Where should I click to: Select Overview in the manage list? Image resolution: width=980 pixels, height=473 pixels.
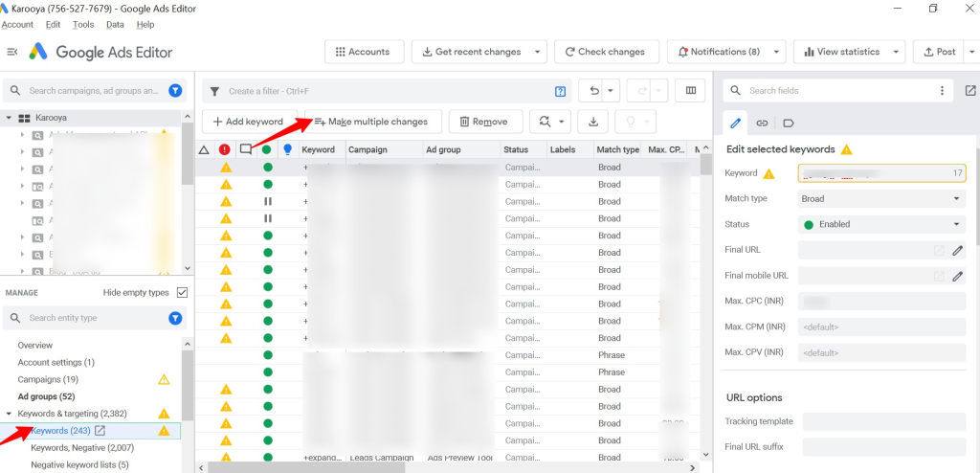(x=35, y=346)
